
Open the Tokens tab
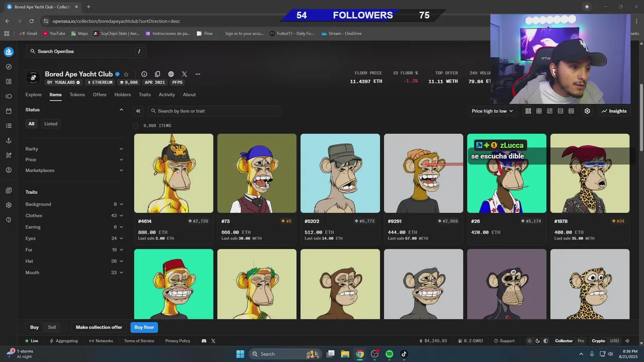pyautogui.click(x=77, y=95)
